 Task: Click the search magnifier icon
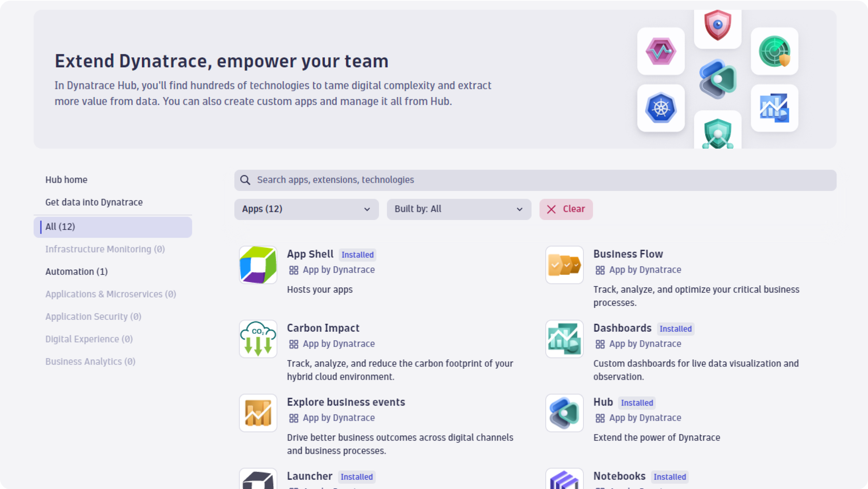pos(245,180)
